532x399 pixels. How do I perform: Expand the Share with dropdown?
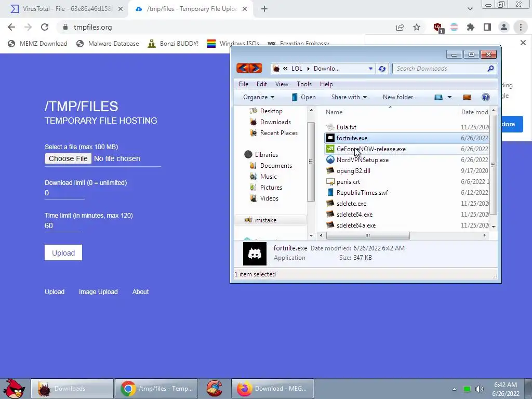(349, 97)
